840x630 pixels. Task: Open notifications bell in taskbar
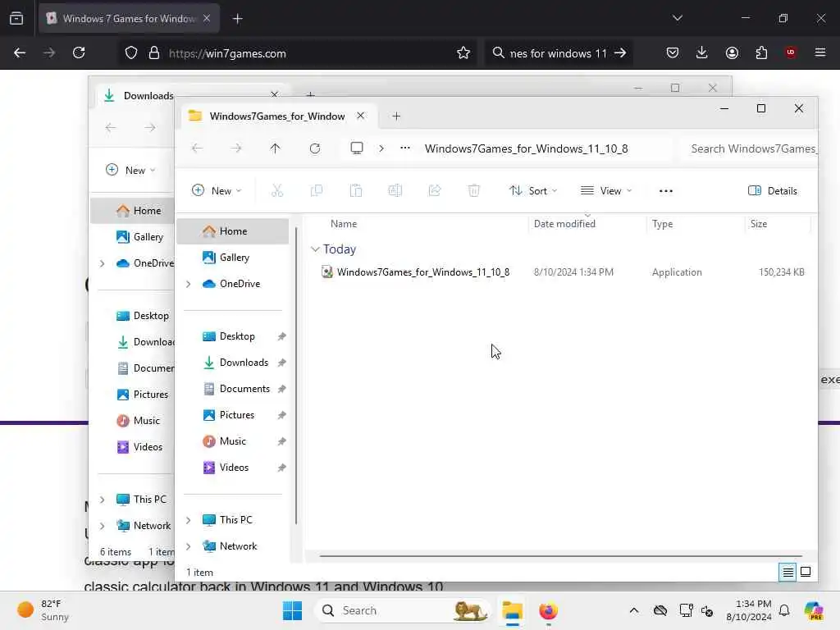(784, 610)
